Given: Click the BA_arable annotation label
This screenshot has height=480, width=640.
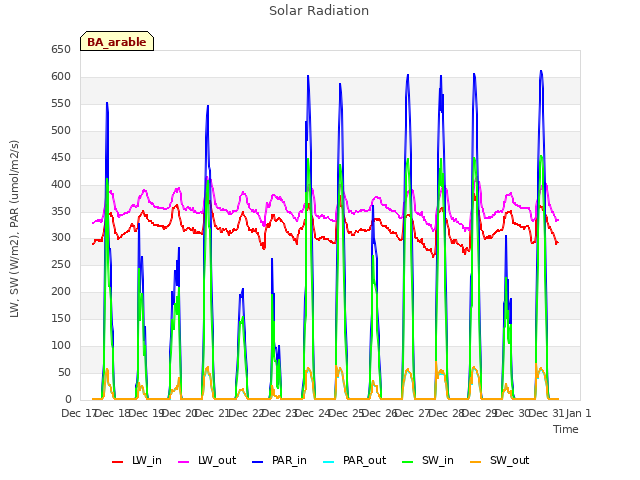Looking at the screenshot, I should click(117, 41).
